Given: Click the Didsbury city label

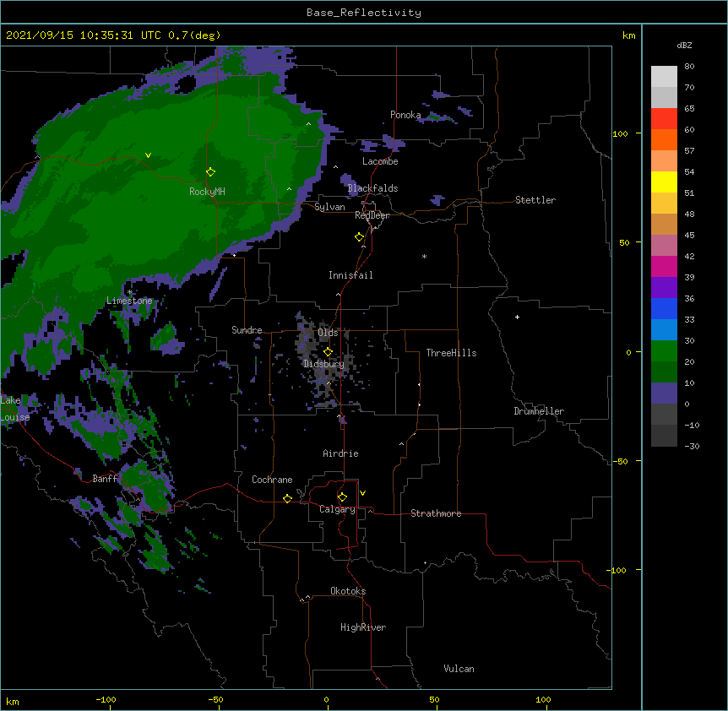Looking at the screenshot, I should pyautogui.click(x=323, y=364).
